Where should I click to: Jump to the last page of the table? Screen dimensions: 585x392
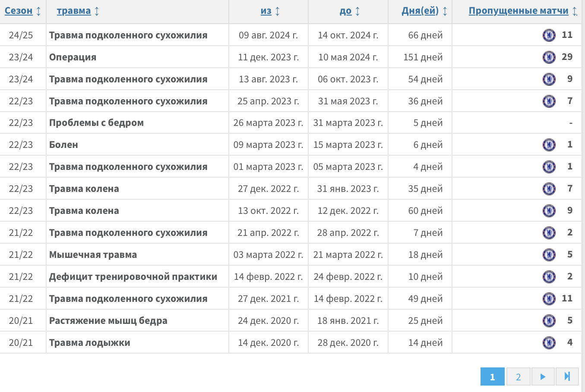tap(567, 377)
